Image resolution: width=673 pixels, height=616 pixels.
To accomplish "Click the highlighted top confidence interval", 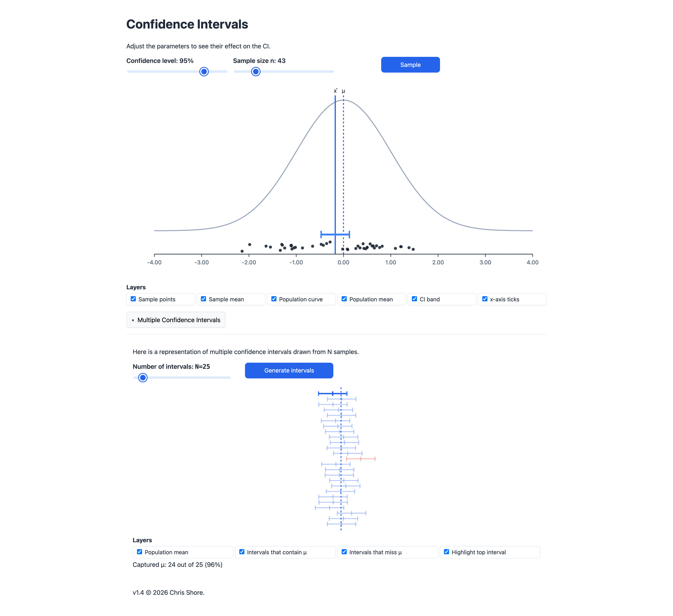I will [x=325, y=394].
